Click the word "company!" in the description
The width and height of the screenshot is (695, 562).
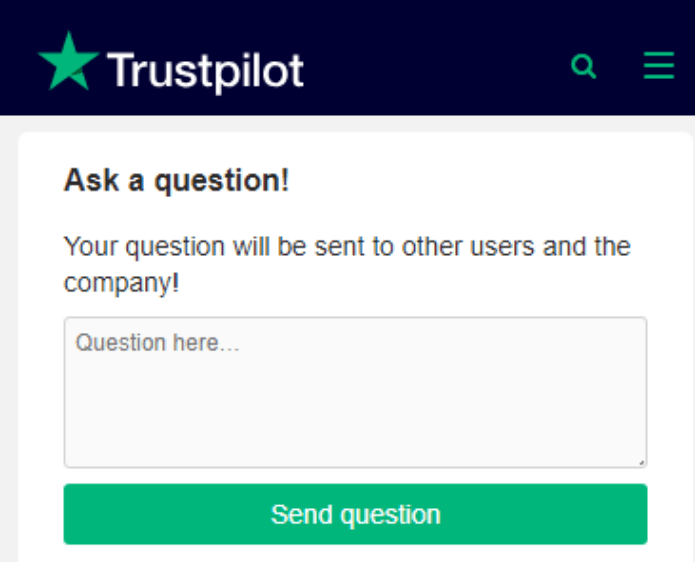click(121, 283)
